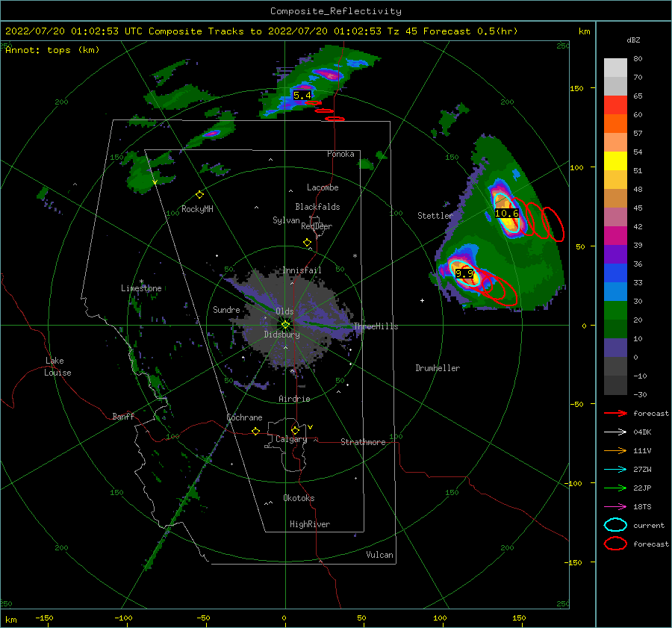This screenshot has width=672, height=628.
Task: Click the yellow diamond marker near Cochrane
Action: click(255, 431)
